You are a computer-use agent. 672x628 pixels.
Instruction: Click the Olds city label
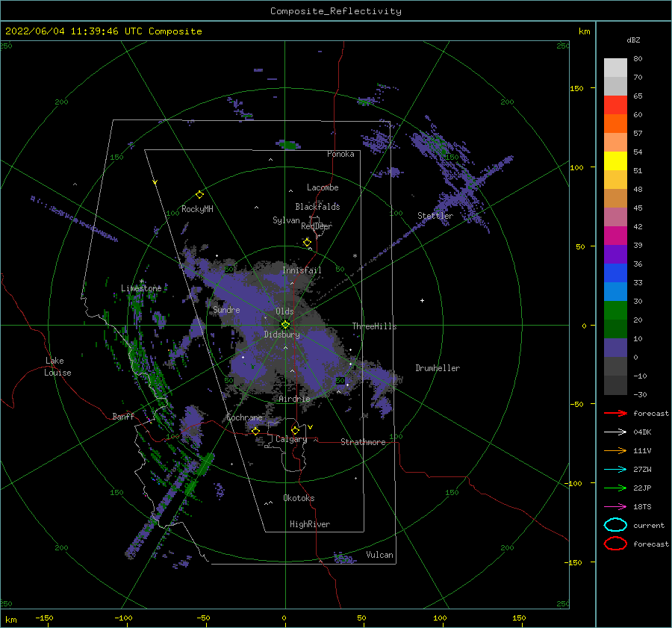tap(284, 311)
